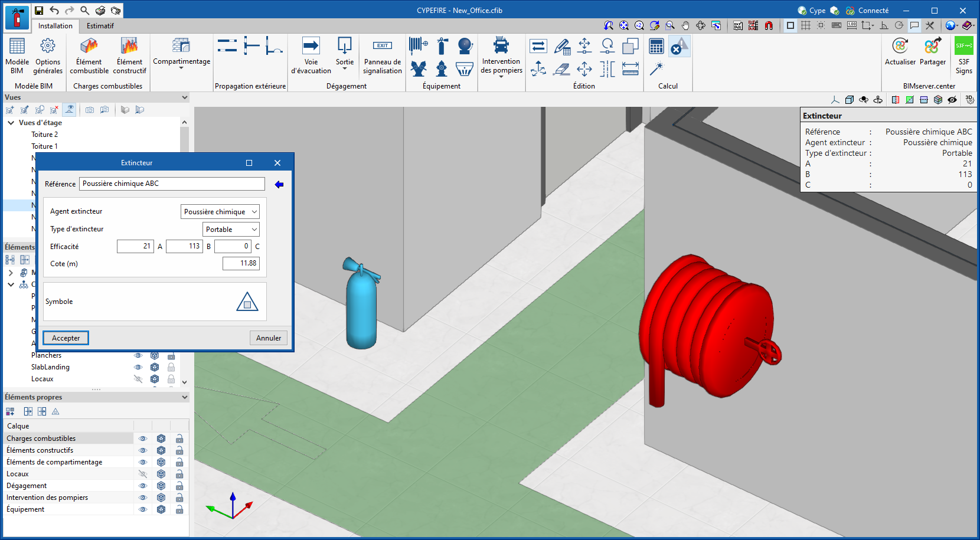Click the Accepter button
The height and width of the screenshot is (540, 980).
(x=66, y=338)
